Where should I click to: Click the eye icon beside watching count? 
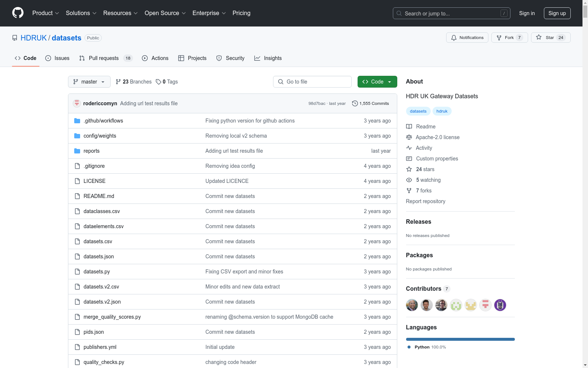[x=409, y=180]
